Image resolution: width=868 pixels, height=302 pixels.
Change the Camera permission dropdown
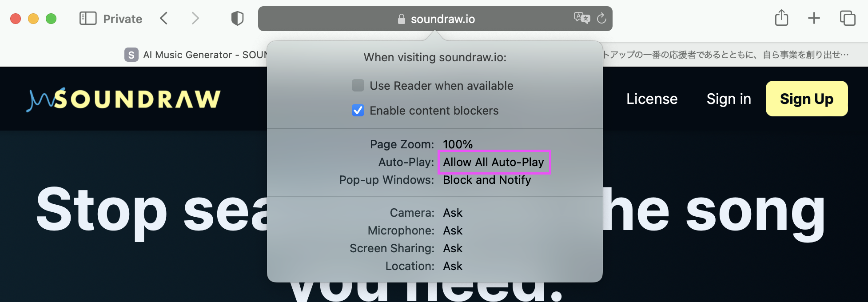click(x=453, y=213)
